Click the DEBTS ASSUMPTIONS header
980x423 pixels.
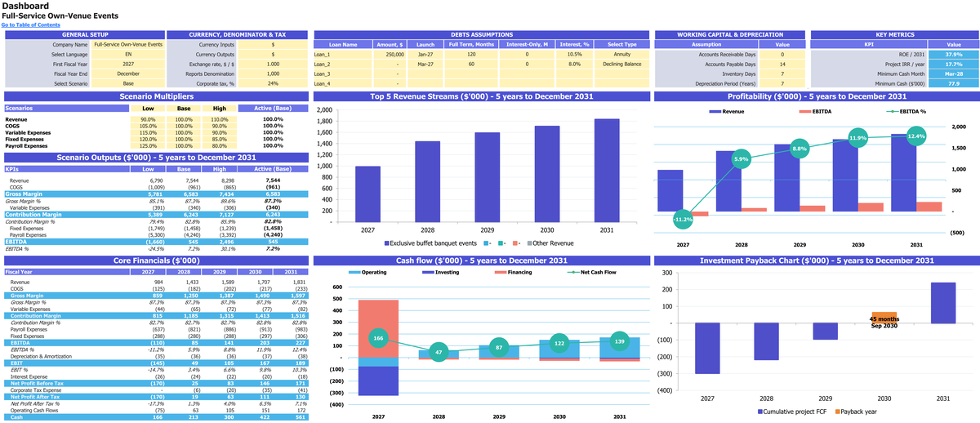coord(482,34)
